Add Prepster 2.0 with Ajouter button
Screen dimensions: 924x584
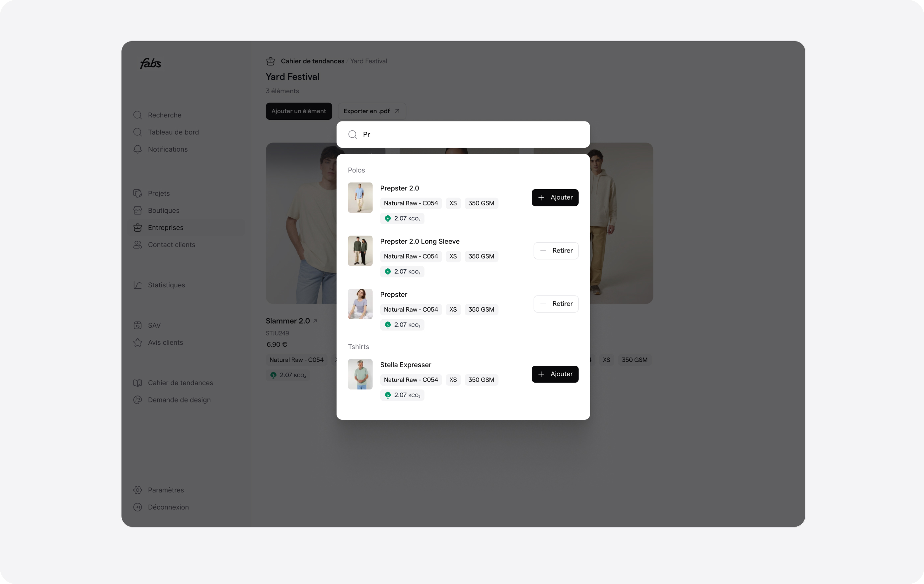point(555,198)
